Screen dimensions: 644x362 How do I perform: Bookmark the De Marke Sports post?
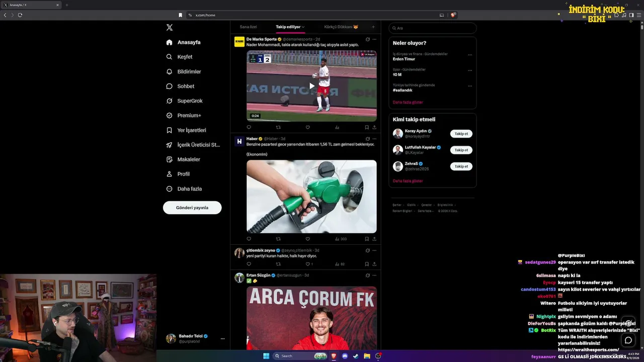coord(367,127)
